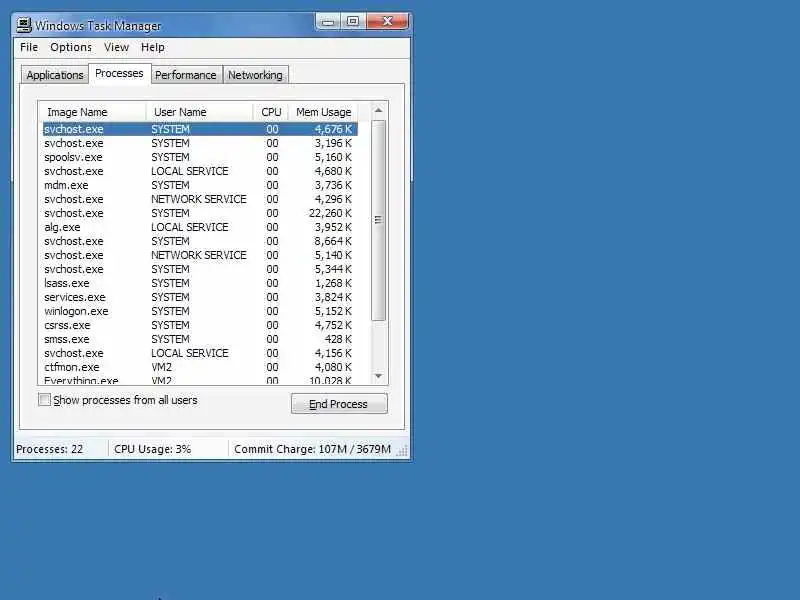Select the csrss.exe process
Viewport: 800px width, 600px height.
tap(199, 325)
